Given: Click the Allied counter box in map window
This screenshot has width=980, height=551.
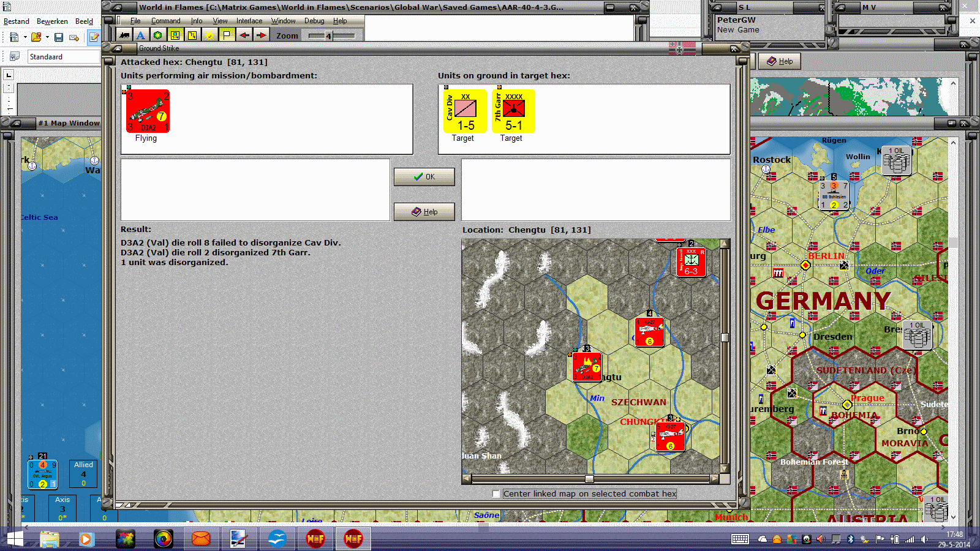Looking at the screenshot, I should pos(83,474).
